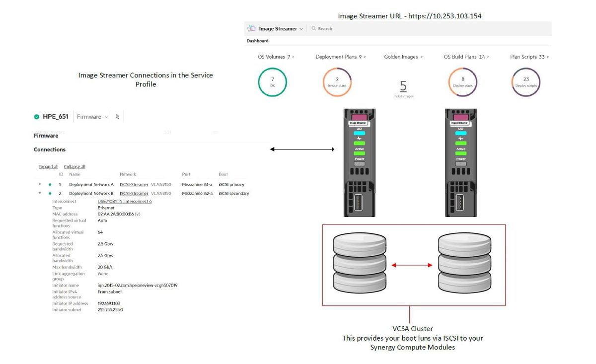Expand the Deployment Network A connection row
Screen dimensions: 596x364
(40, 184)
